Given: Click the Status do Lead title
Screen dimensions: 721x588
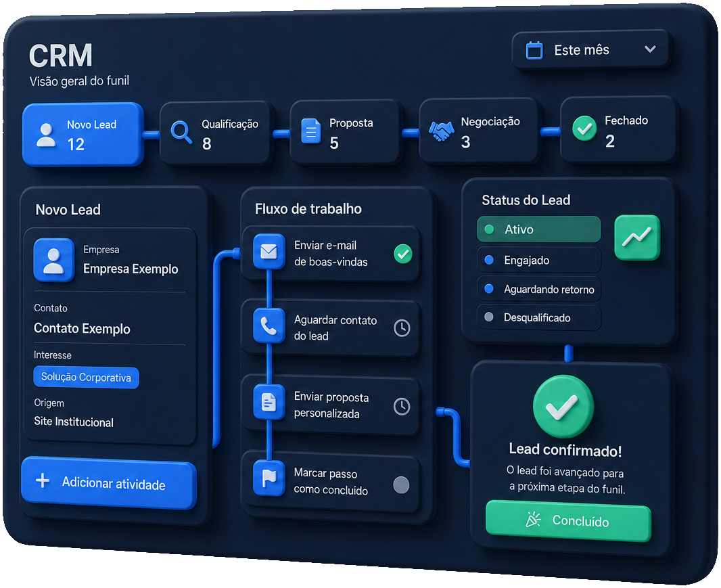Looking at the screenshot, I should 526,200.
